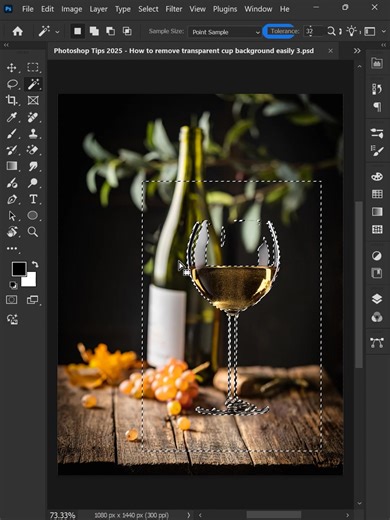Open the Type menu

(x=123, y=9)
